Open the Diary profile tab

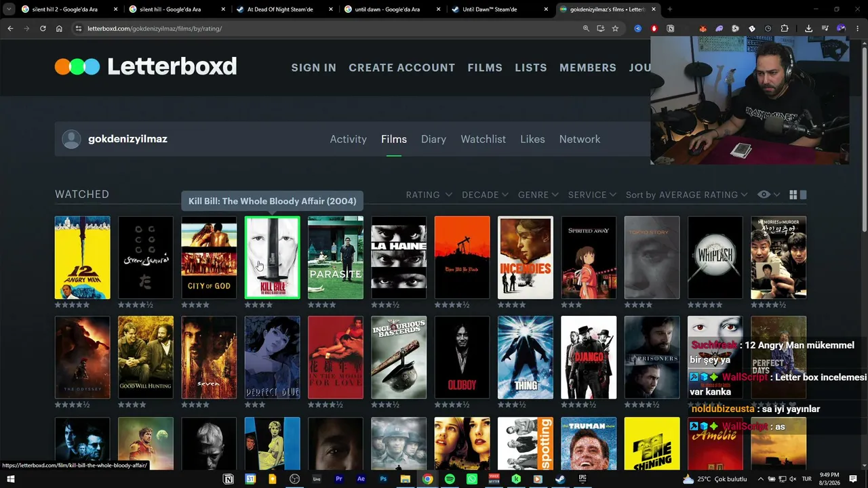tap(433, 139)
